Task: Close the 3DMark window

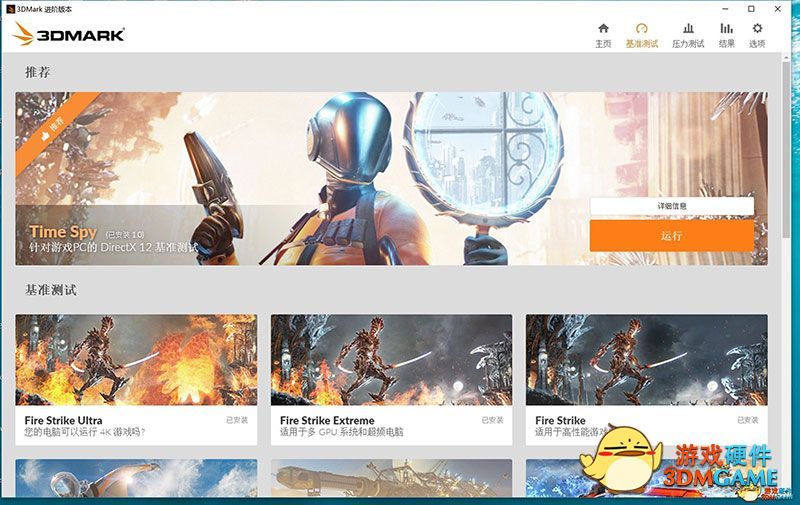Action: click(777, 9)
